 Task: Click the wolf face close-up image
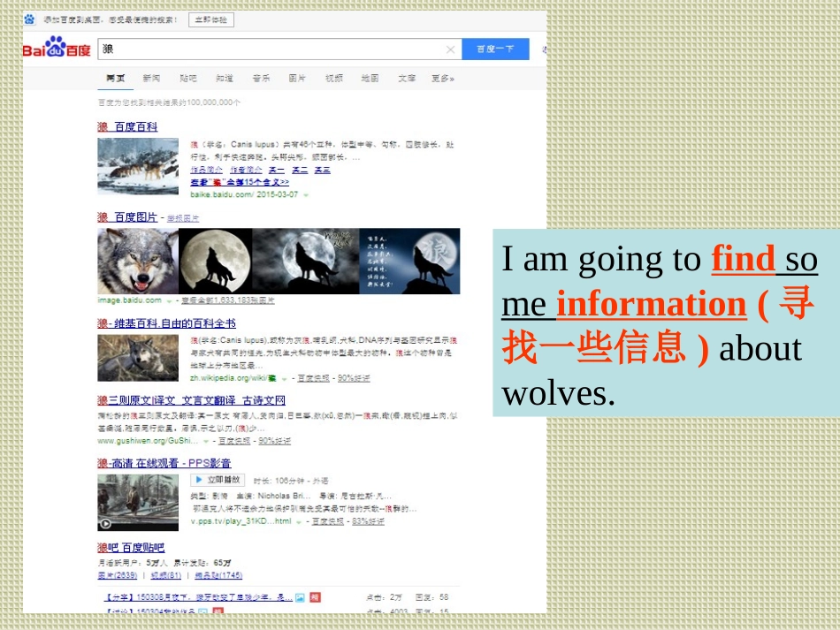137,261
